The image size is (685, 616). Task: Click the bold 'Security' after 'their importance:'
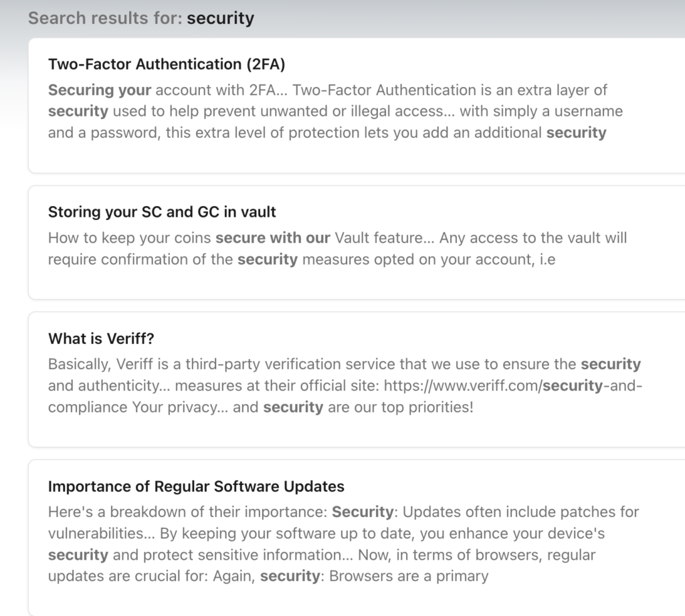(363, 512)
